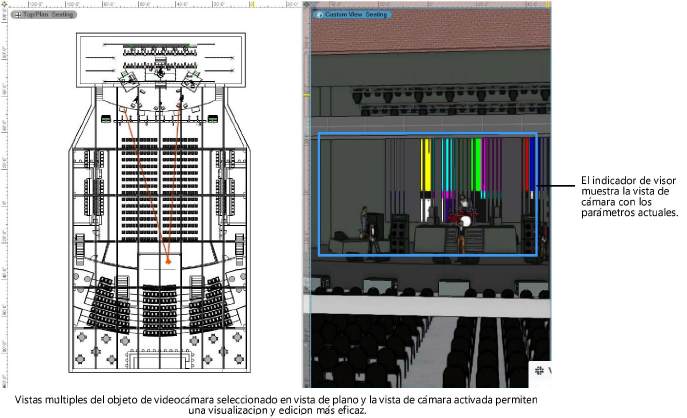Click the red stage light column
This screenshot has height=418, width=687.
[526, 163]
